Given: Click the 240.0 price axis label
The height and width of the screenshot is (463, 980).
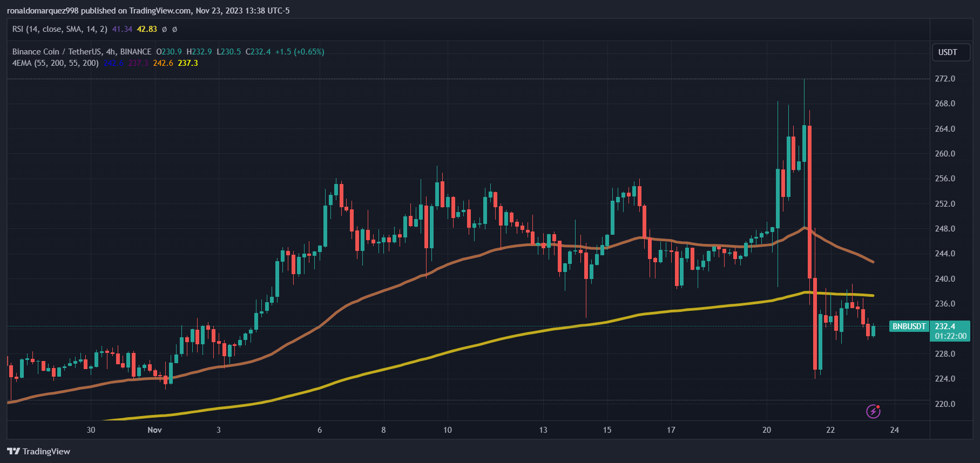Looking at the screenshot, I should coord(945,279).
